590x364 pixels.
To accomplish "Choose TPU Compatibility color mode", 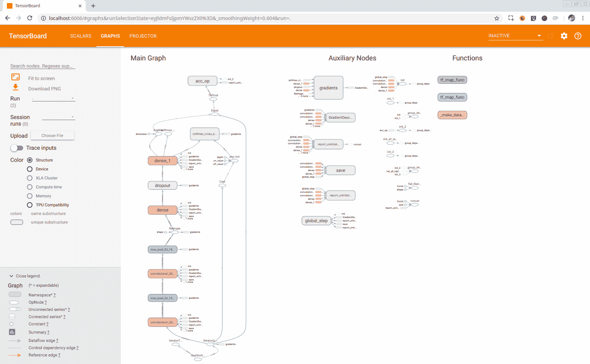I will pos(30,205).
